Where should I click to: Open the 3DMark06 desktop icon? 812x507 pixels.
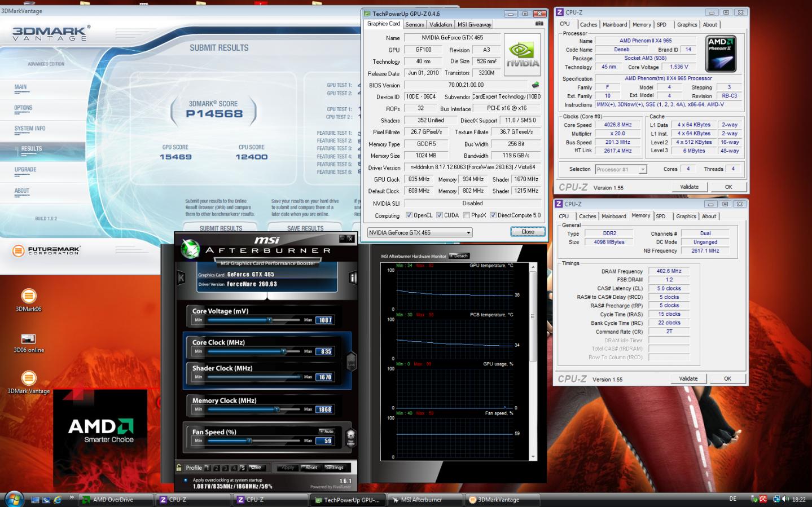pyautogui.click(x=28, y=299)
